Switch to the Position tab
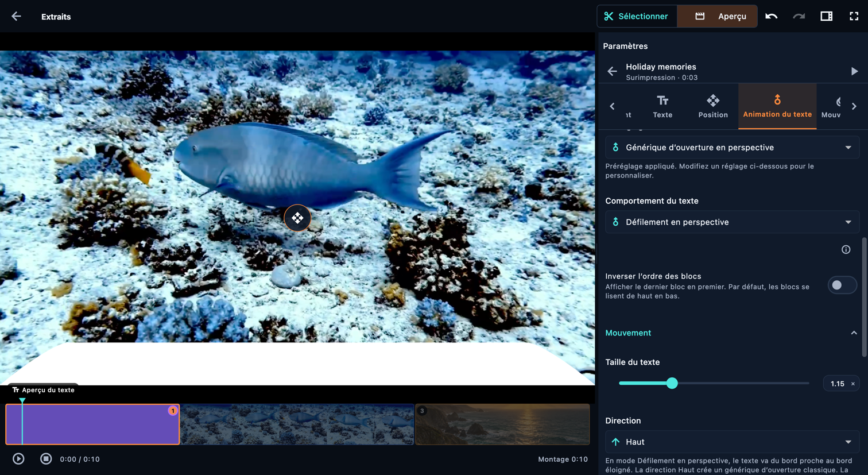 (x=713, y=106)
